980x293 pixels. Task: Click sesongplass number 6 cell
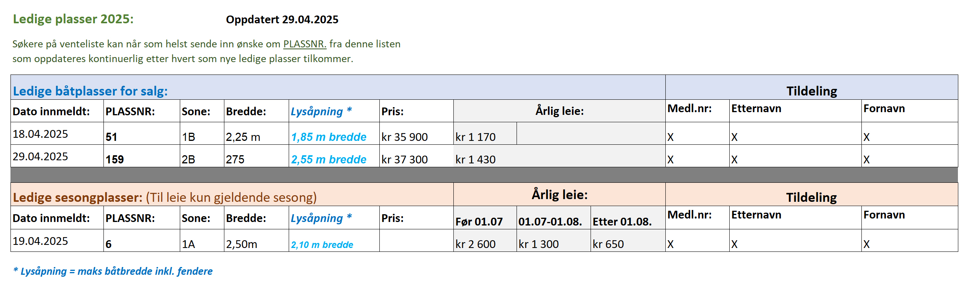pyautogui.click(x=142, y=241)
